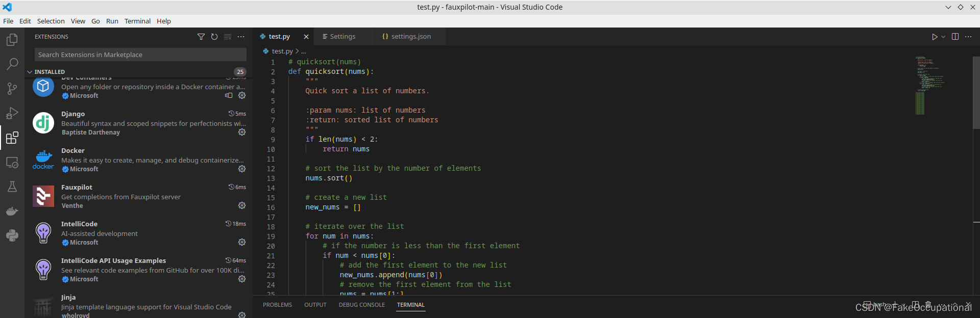Screen dimensions: 980x318
Task: Switch to the Settings editor tab
Action: coord(343,37)
